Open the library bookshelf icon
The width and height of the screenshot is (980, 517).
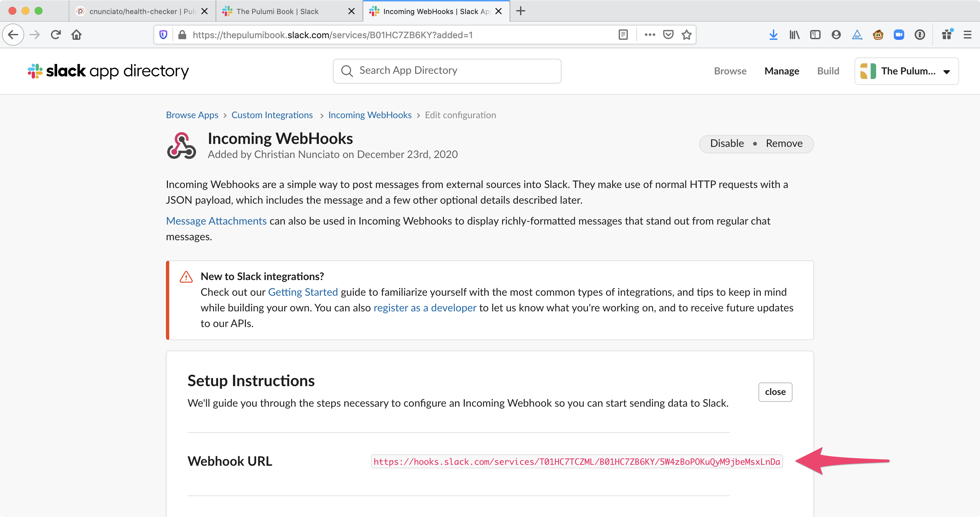794,35
